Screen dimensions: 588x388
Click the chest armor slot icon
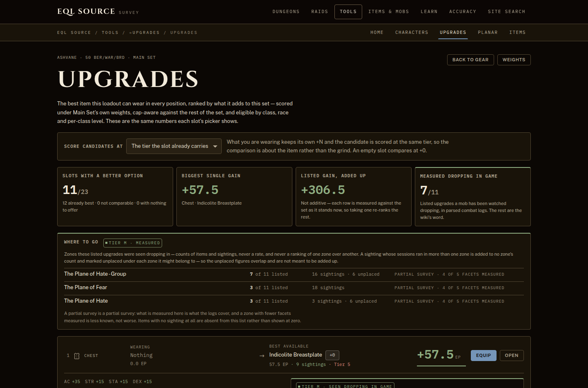point(77,356)
